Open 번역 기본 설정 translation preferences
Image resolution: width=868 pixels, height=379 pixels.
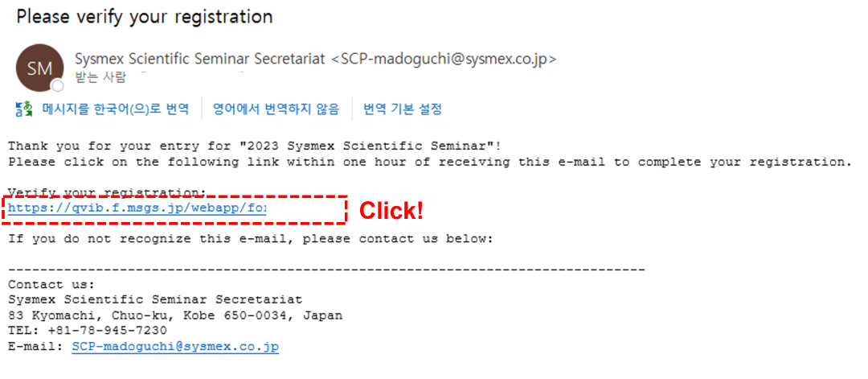pos(403,109)
